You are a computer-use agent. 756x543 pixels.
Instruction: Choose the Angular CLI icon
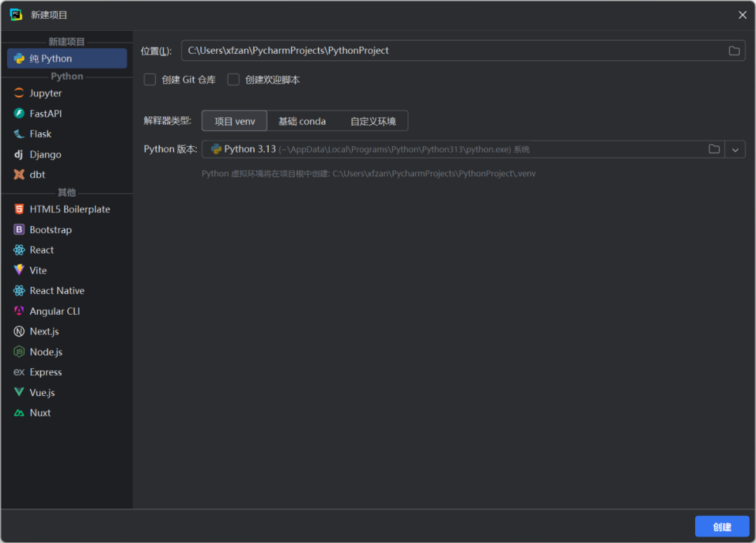click(x=20, y=311)
